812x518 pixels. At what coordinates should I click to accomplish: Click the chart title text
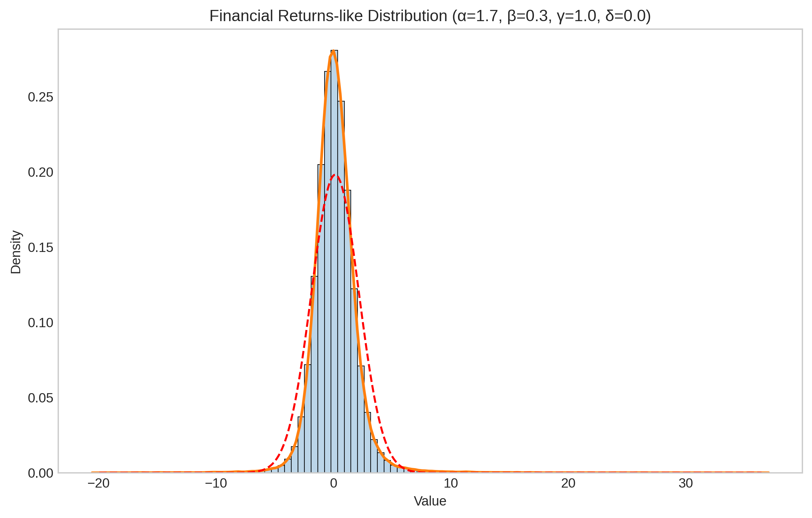click(430, 16)
